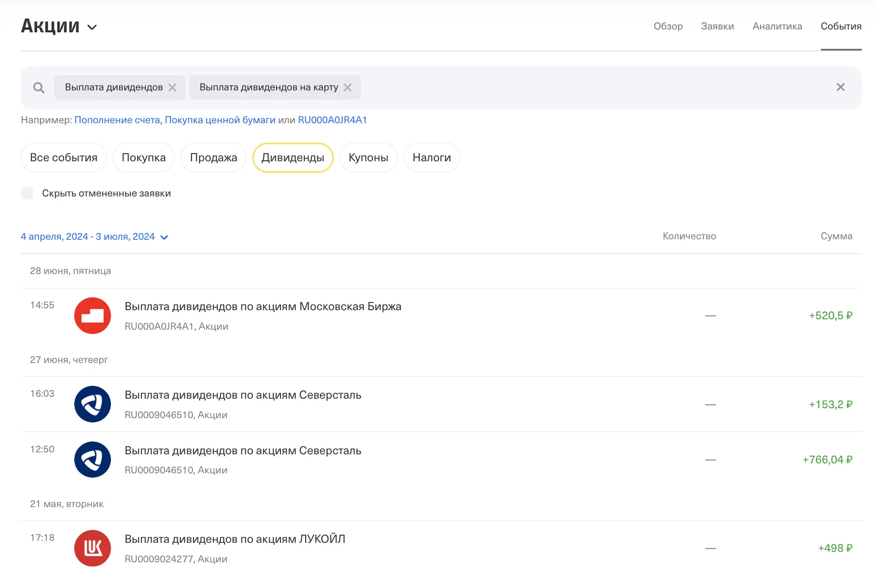Filter by 'Все события'

point(64,157)
